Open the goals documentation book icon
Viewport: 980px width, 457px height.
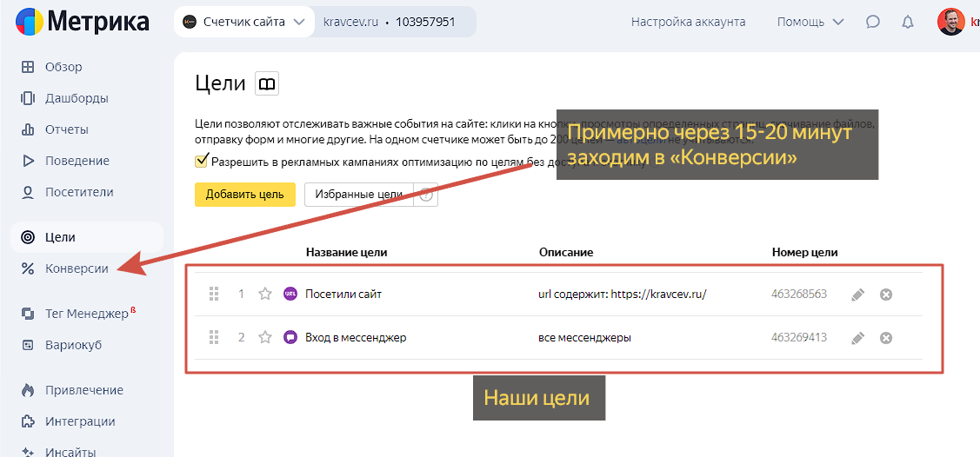tap(267, 83)
